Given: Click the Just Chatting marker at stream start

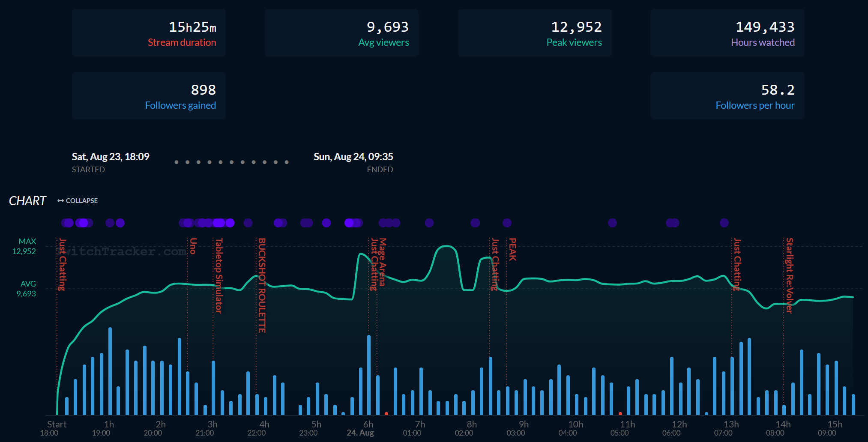Looking at the screenshot, I should click(63, 264).
